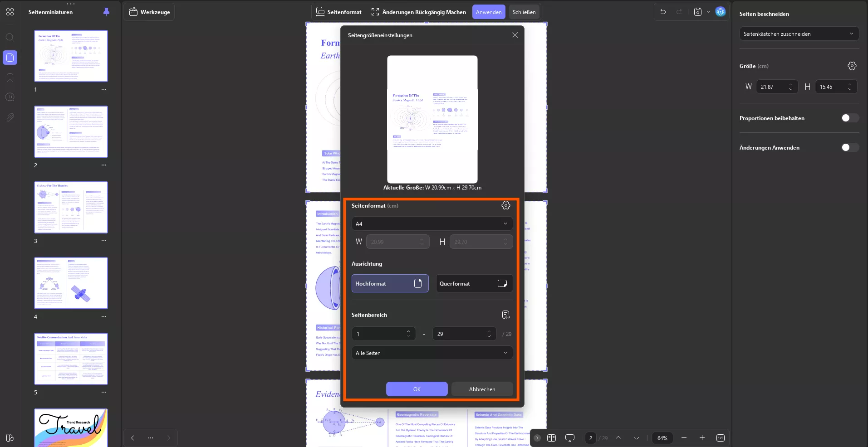Click the Seitenbereich page range icon
The image size is (868, 447).
(506, 315)
